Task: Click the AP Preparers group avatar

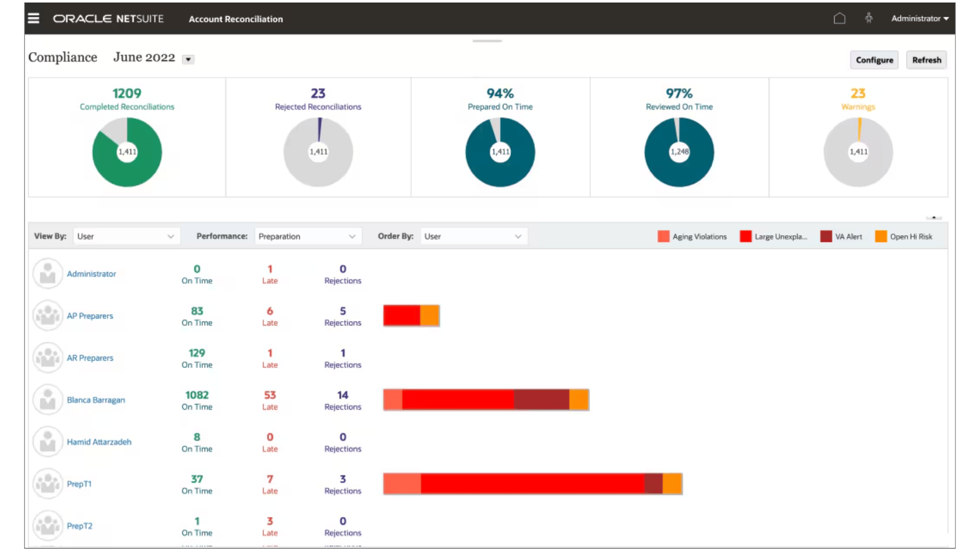Action: 47,316
